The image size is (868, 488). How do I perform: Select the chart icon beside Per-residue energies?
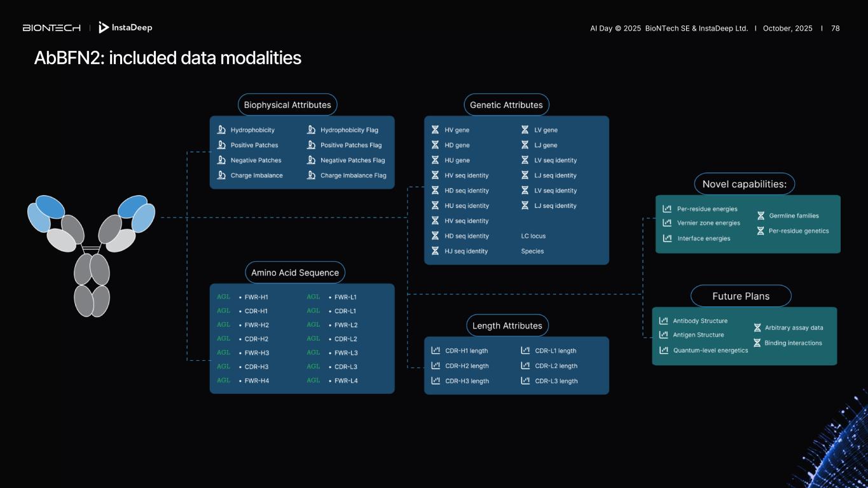[x=667, y=208]
